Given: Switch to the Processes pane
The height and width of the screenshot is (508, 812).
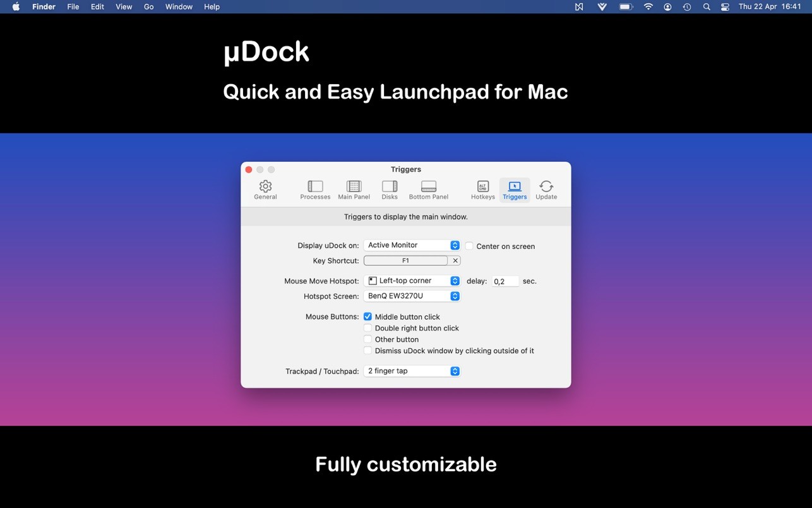Looking at the screenshot, I should 315,190.
